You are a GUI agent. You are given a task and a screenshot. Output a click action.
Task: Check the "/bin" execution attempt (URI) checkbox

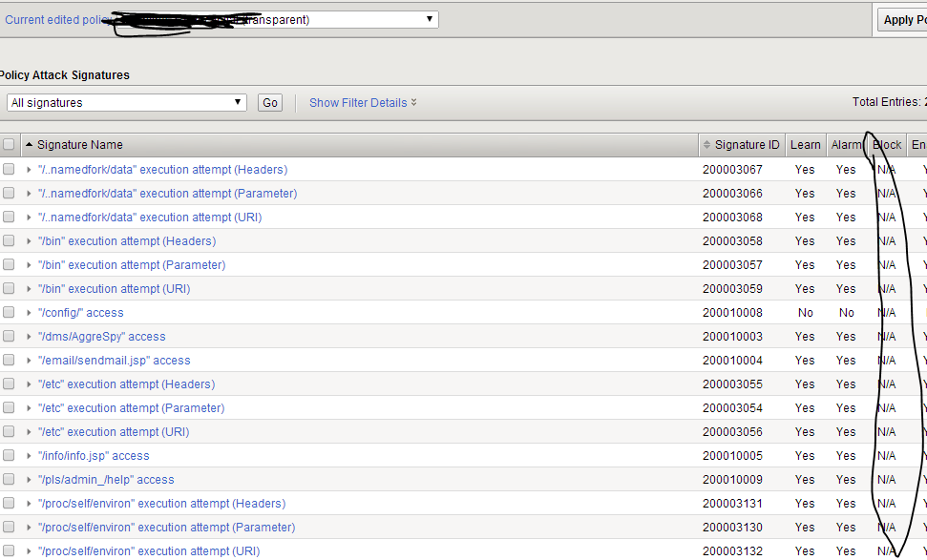[9, 288]
